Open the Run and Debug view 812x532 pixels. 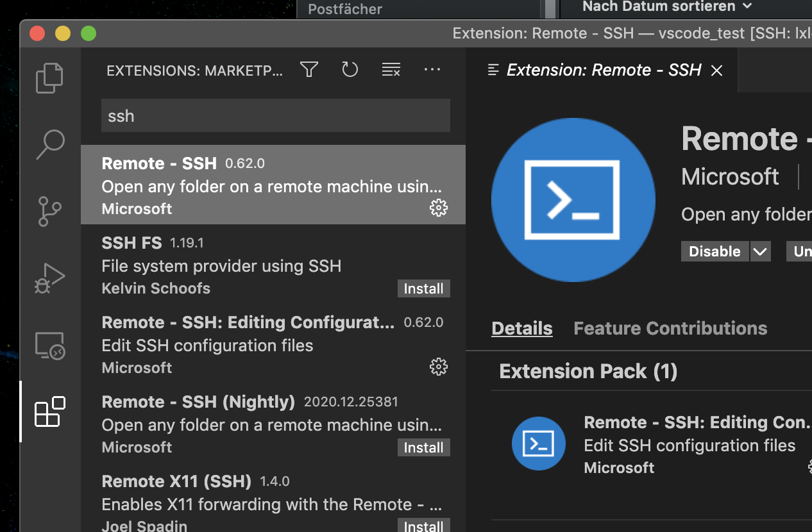click(50, 278)
